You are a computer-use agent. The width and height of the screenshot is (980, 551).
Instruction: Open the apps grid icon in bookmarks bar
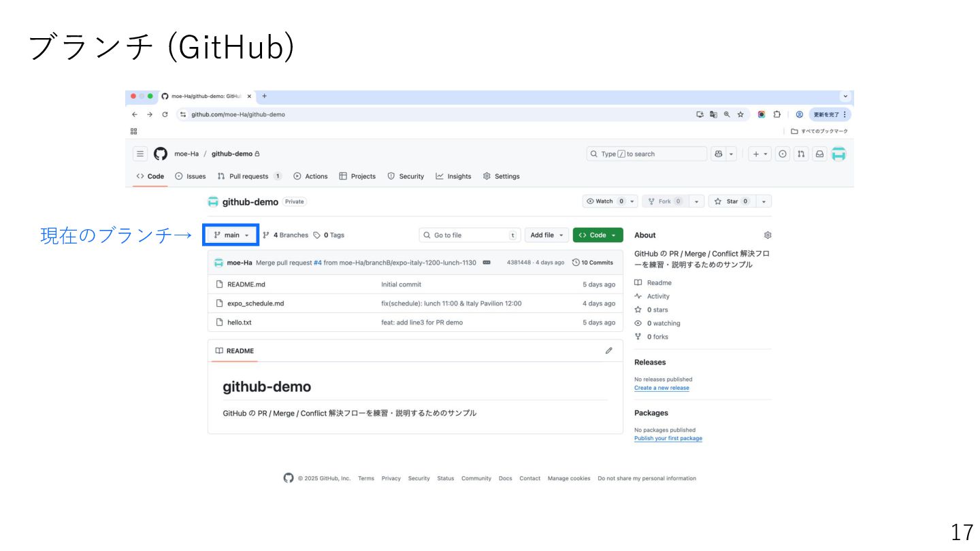[134, 131]
